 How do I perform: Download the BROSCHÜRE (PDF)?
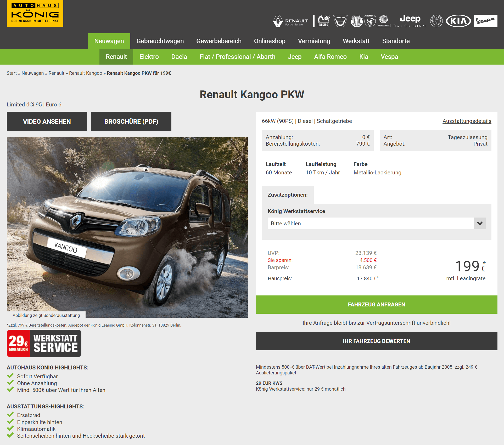(x=131, y=121)
